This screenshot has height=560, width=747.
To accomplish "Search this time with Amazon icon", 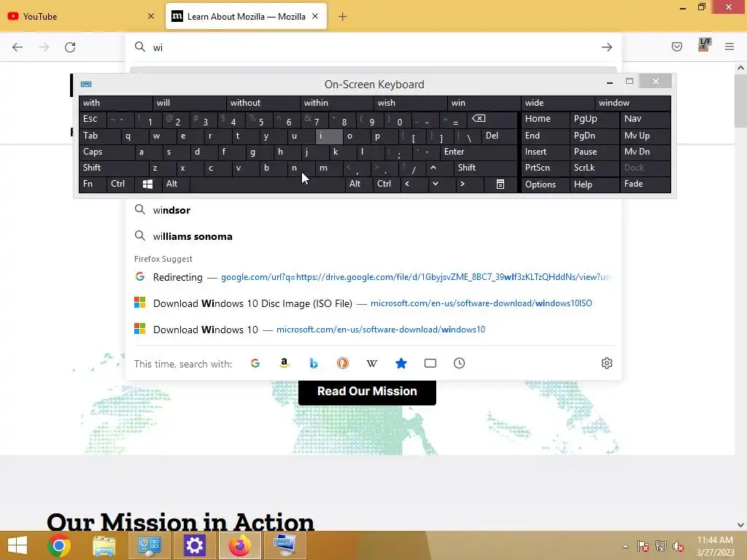I will coord(285,363).
